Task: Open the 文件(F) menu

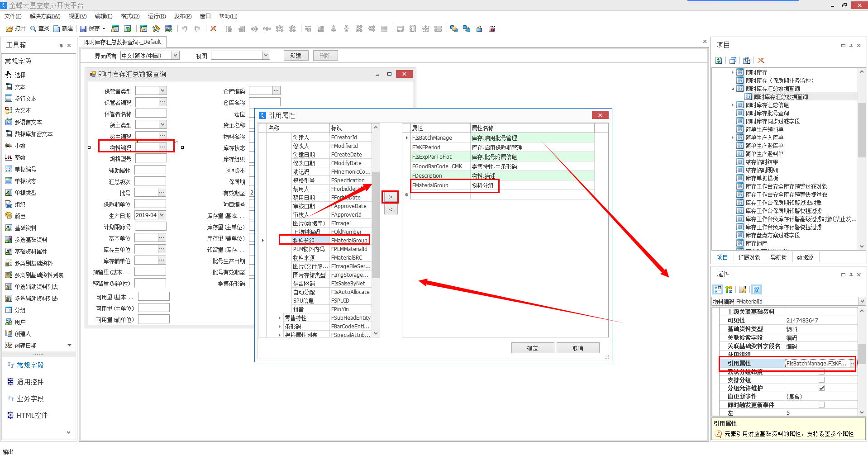Action: (x=13, y=16)
